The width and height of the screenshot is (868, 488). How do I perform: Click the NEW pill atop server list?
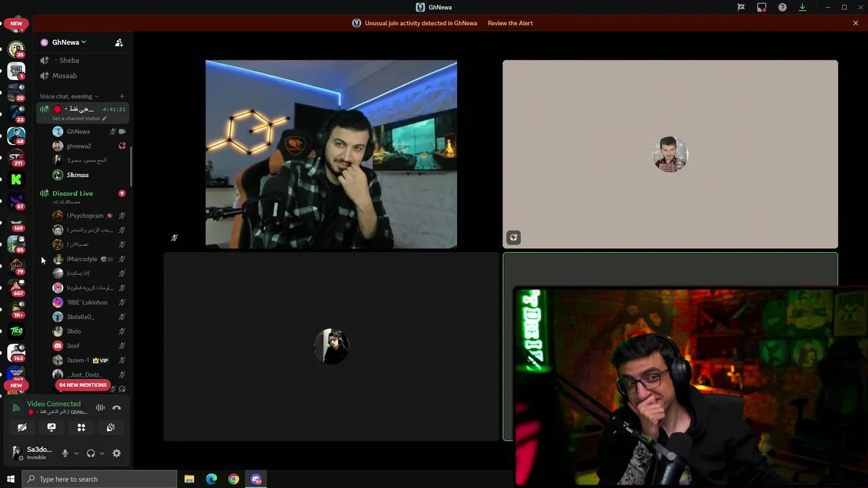click(16, 24)
